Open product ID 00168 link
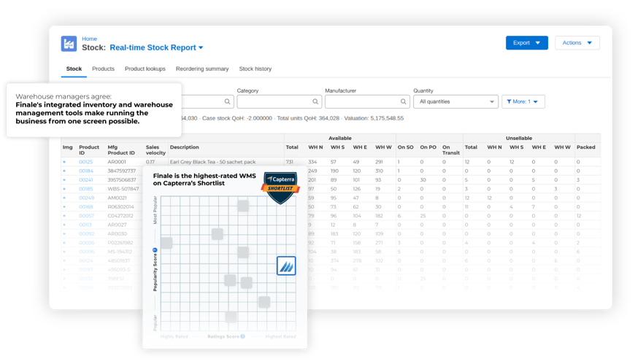 coord(86,207)
